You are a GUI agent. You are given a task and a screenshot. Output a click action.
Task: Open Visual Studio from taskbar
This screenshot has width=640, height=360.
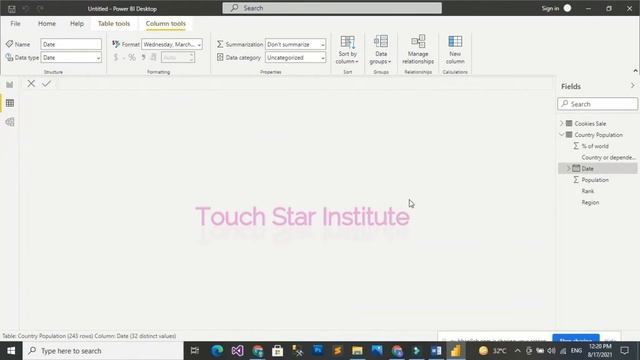237,351
